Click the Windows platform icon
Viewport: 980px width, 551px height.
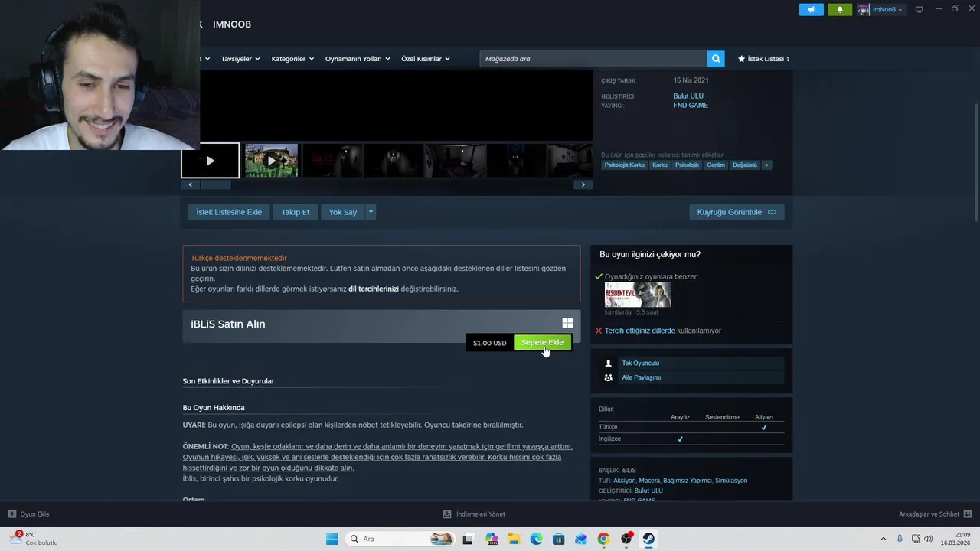pos(567,324)
